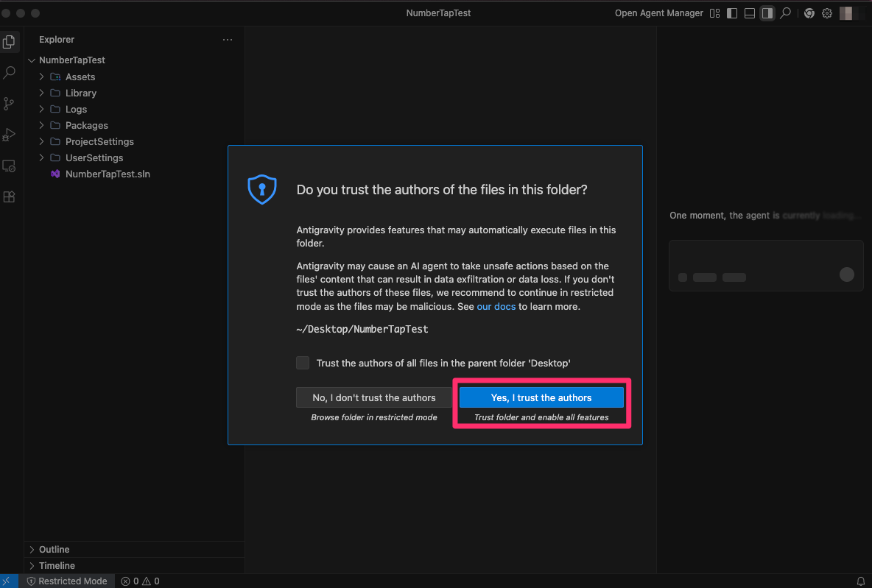This screenshot has width=872, height=588.
Task: Expand the ProjectSettings folder chevron
Action: coord(41,141)
